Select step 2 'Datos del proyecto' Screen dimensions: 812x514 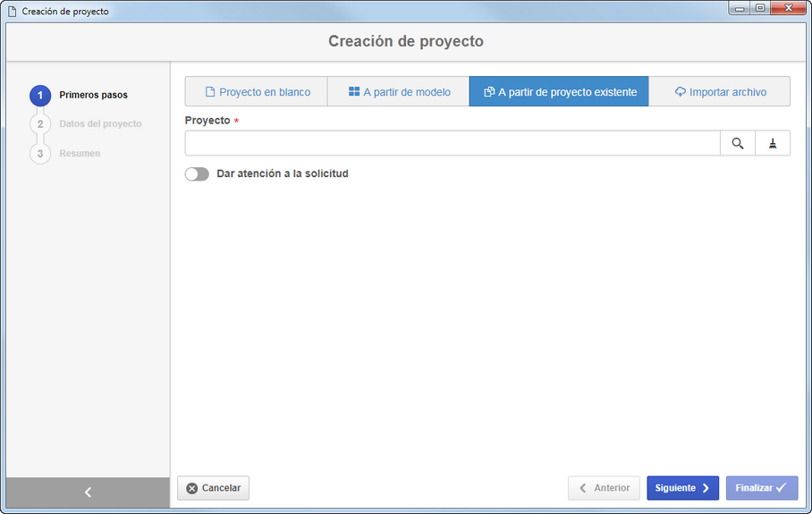click(x=86, y=124)
